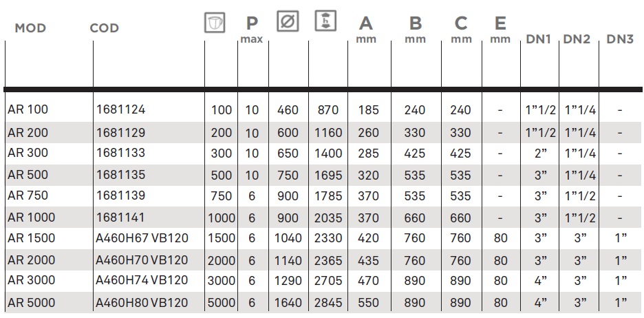644x318 pixels.
Task: Click the AR 1000 model cell
Action: point(31,217)
